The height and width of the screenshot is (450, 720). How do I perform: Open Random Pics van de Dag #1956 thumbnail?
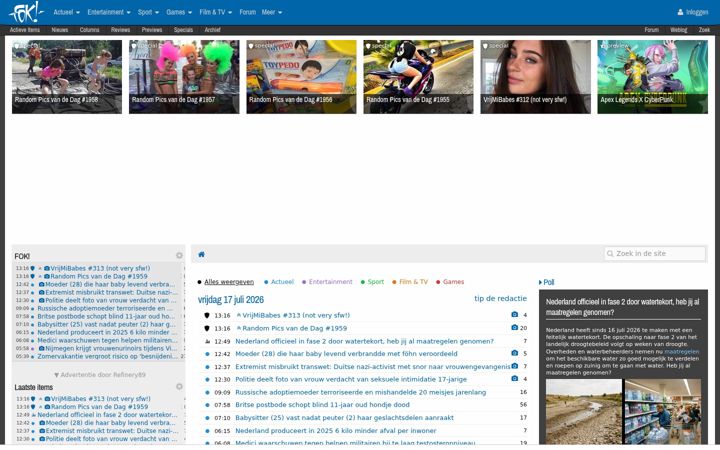pyautogui.click(x=301, y=77)
